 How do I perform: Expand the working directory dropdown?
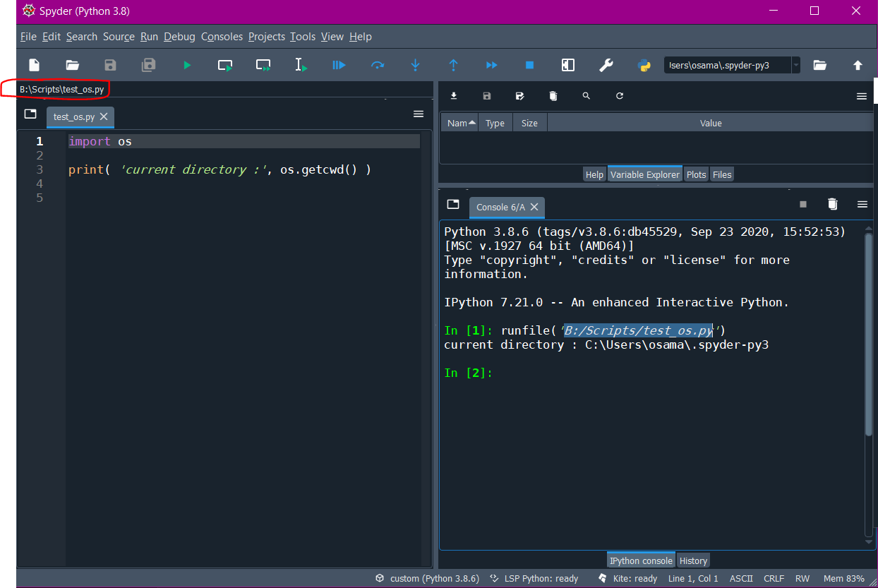click(x=796, y=65)
